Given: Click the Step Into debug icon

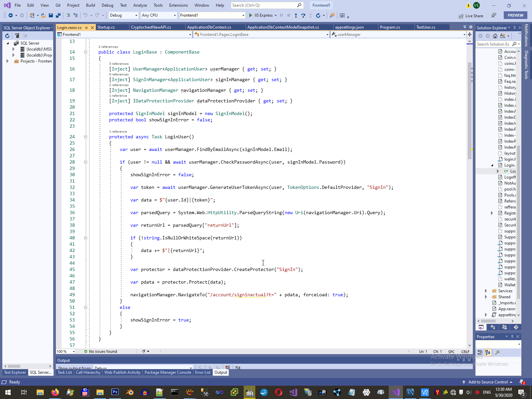Looking at the screenshot, I should (x=296, y=15).
